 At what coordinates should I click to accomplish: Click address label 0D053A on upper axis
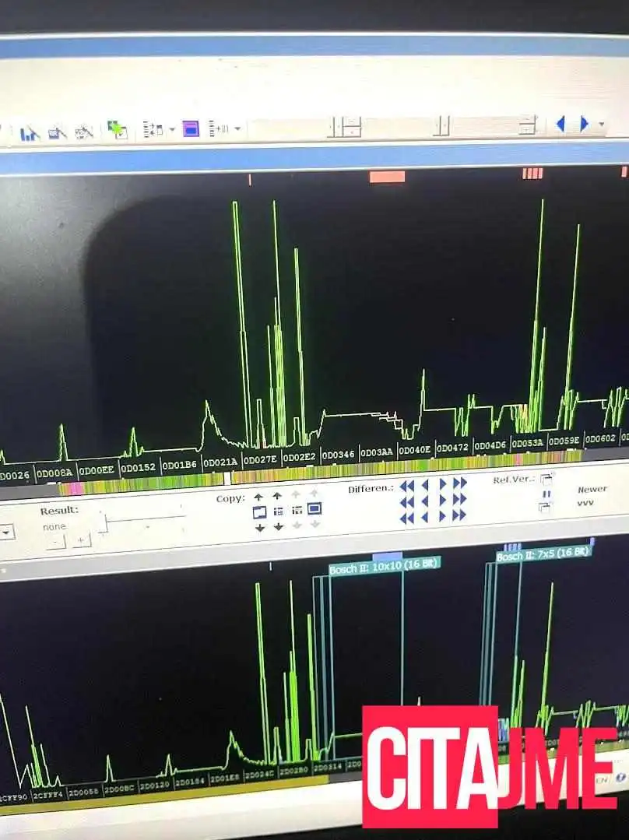coord(528,443)
